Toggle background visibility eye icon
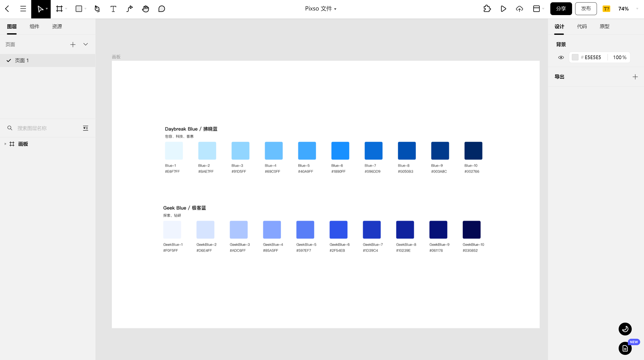This screenshot has height=360, width=644. [561, 57]
